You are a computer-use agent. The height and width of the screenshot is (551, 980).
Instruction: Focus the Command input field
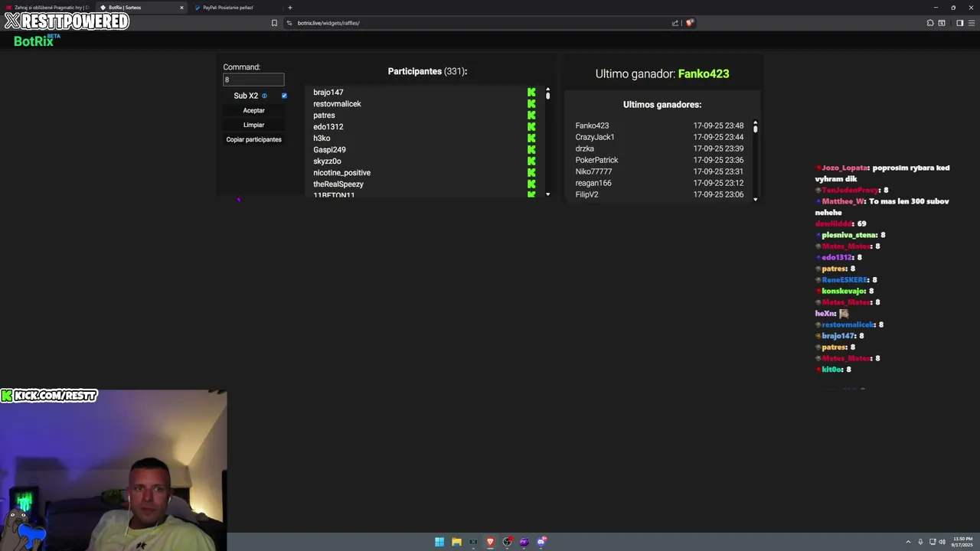253,80
